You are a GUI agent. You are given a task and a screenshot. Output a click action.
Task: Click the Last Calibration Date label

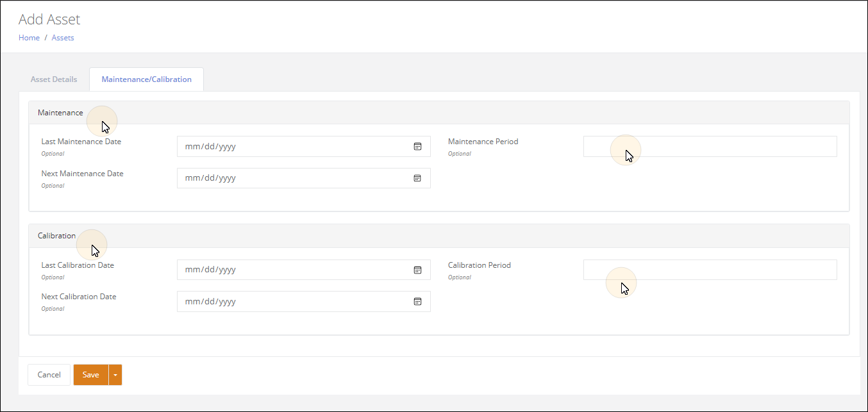point(78,265)
